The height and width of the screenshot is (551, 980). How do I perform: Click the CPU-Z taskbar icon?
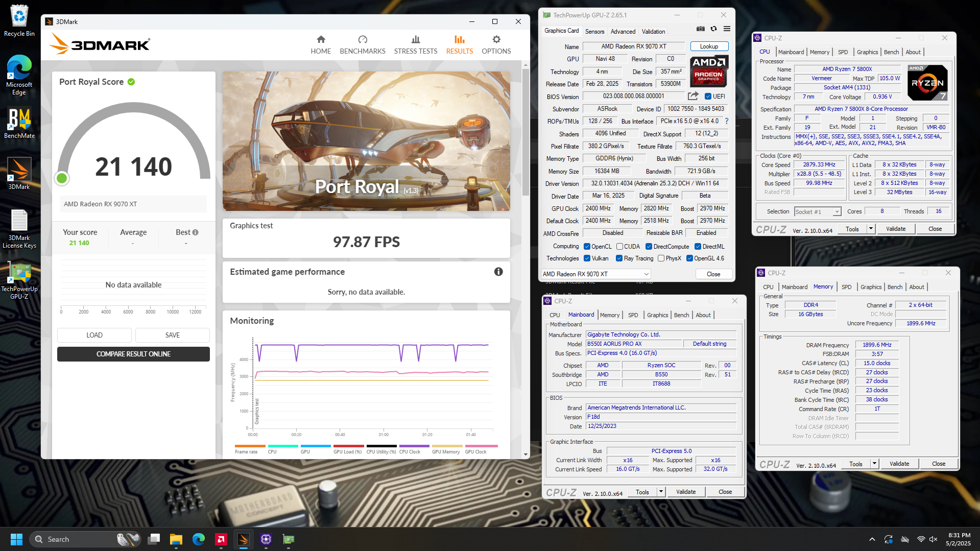click(x=266, y=539)
